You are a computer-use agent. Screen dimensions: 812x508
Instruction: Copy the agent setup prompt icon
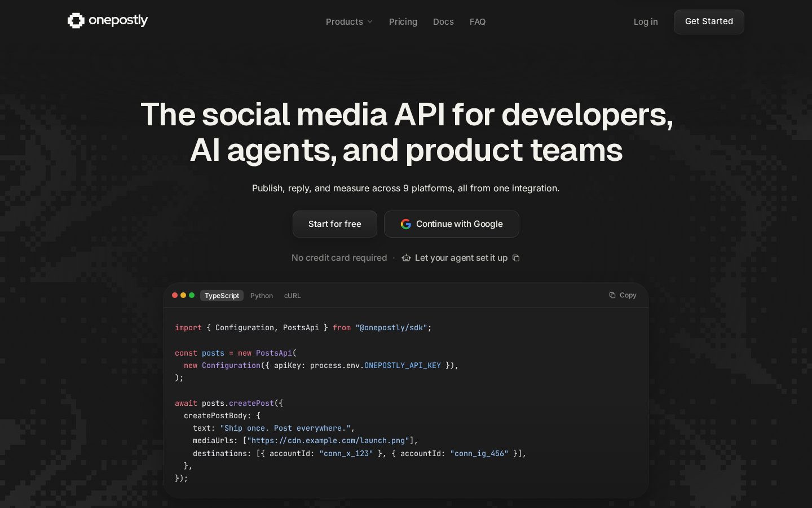(516, 258)
